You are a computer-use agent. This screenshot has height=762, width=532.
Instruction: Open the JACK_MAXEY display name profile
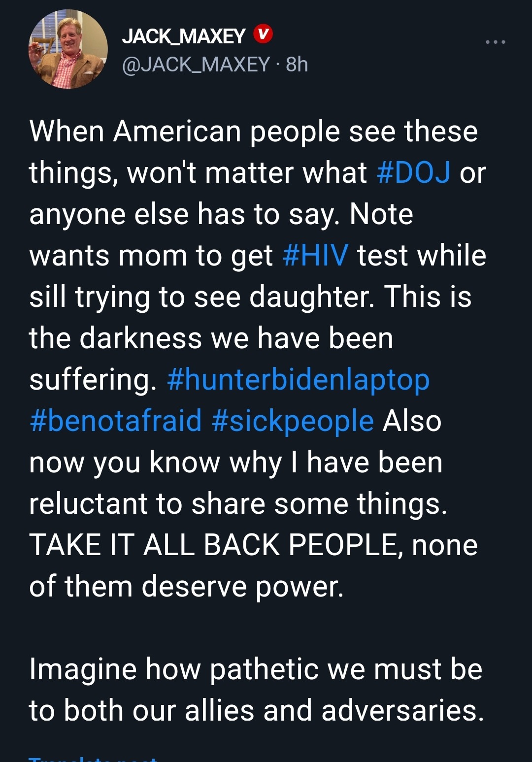pos(183,36)
